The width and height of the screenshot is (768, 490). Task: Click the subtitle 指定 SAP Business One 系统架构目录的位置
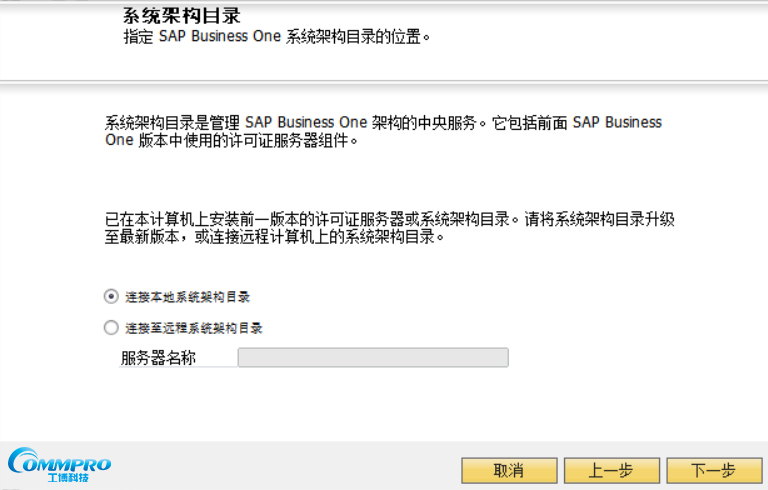[x=275, y=38]
